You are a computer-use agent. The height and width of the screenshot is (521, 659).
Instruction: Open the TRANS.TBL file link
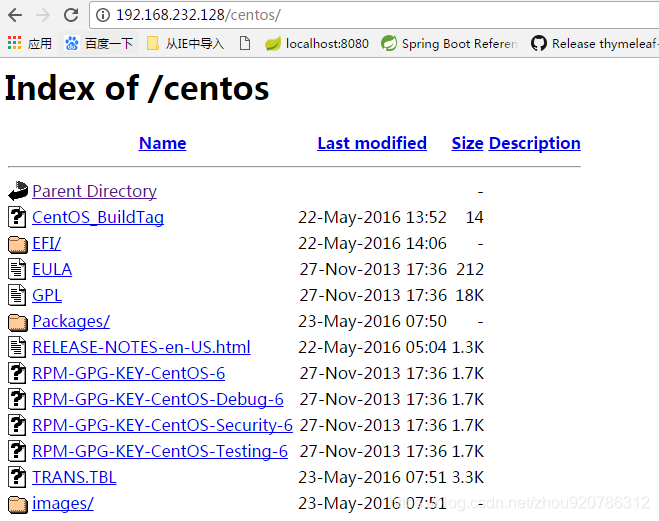point(74,478)
